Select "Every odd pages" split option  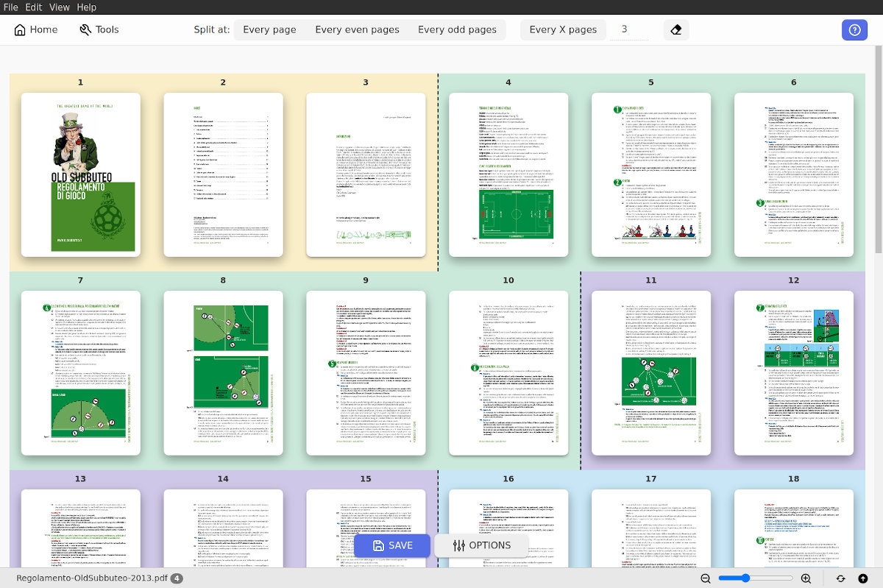(457, 30)
